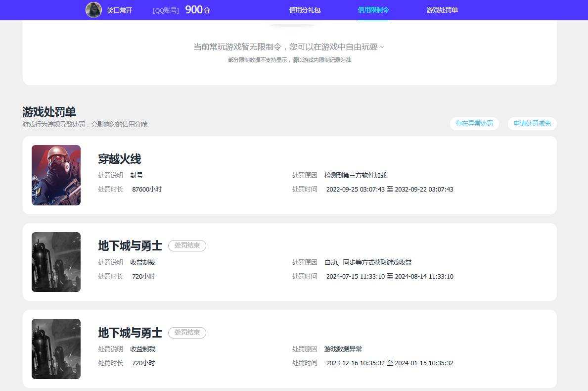The image size is (588, 391).
Task: Click 处罚结束 badge on the 2023-12-16 record
Action: pyautogui.click(x=187, y=333)
